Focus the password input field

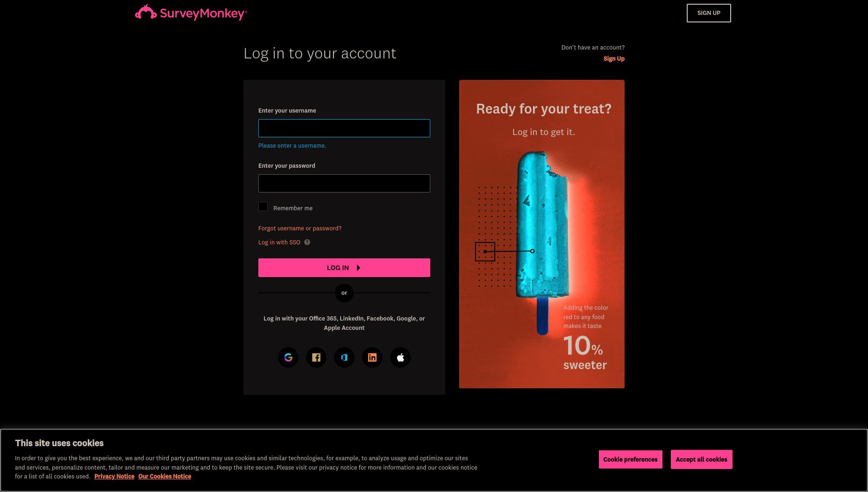pos(344,183)
